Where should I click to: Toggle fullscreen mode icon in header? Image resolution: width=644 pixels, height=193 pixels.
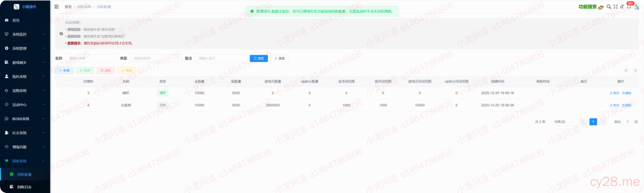pyautogui.click(x=615, y=7)
